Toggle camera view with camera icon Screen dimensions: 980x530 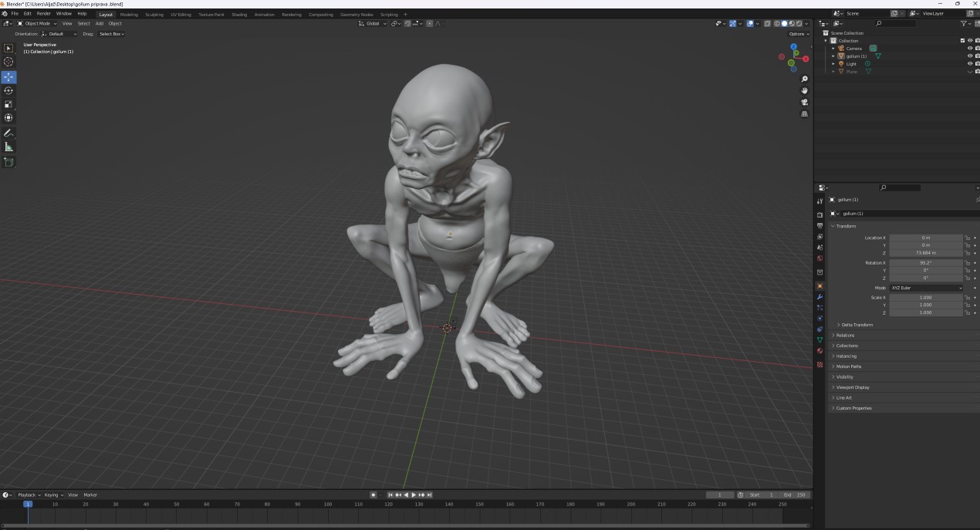[804, 102]
